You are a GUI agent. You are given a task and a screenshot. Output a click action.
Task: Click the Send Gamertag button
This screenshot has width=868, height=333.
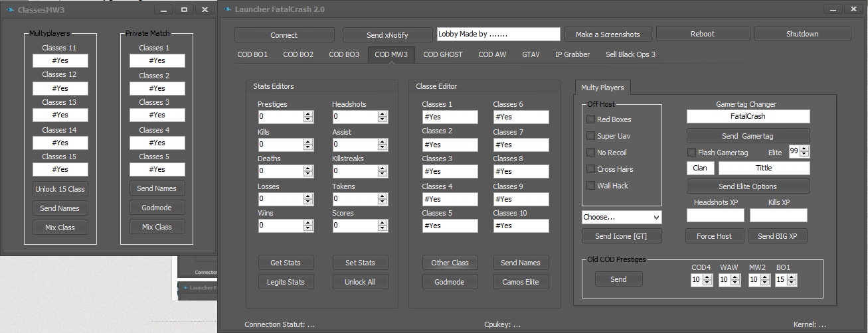click(748, 136)
